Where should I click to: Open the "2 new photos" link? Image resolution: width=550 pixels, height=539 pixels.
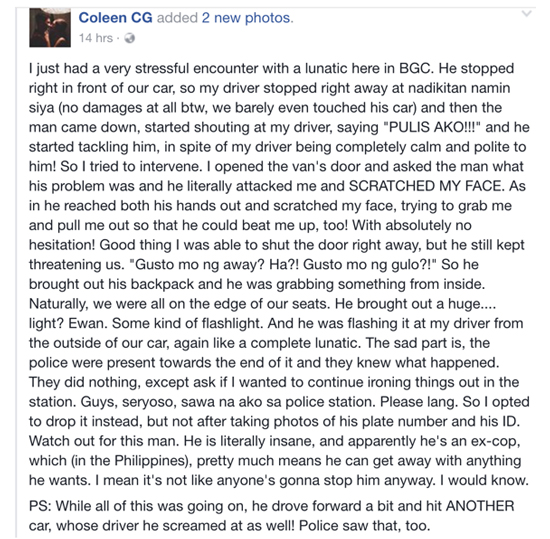click(x=246, y=18)
